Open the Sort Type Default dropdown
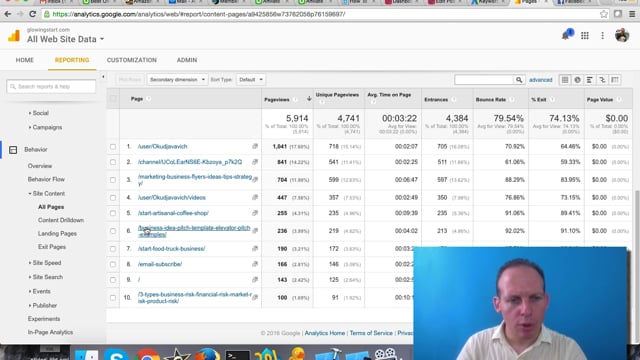Image resolution: width=640 pixels, height=360 pixels. pyautogui.click(x=250, y=80)
